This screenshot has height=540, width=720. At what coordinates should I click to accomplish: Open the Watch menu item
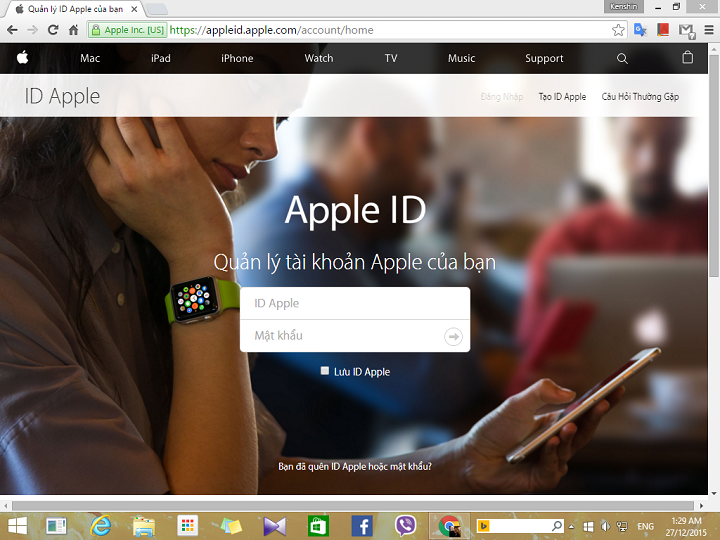pyautogui.click(x=319, y=58)
